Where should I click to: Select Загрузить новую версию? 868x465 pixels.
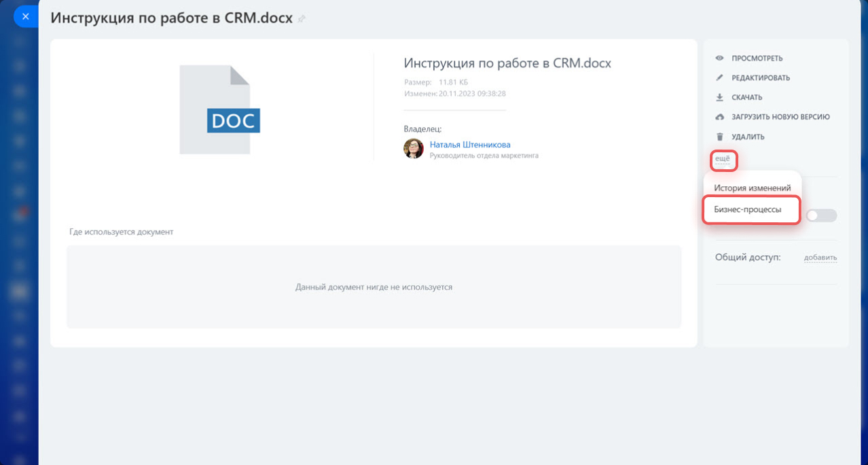point(780,117)
